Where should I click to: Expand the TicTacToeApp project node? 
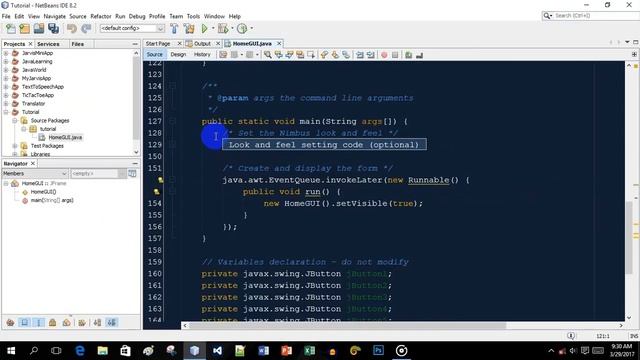pos(6,95)
